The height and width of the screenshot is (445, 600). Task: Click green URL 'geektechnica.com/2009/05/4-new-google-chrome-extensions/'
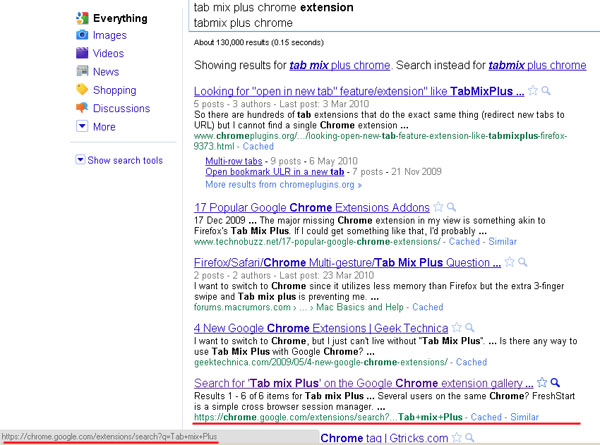point(321,362)
